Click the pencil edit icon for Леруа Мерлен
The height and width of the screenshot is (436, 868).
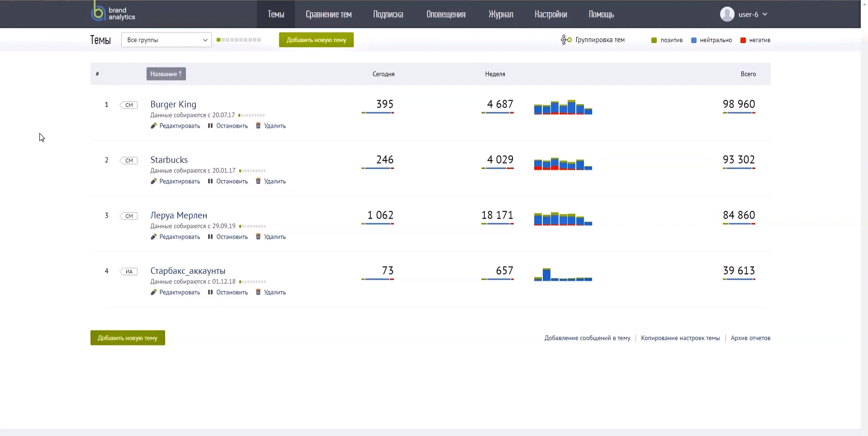[x=154, y=236]
